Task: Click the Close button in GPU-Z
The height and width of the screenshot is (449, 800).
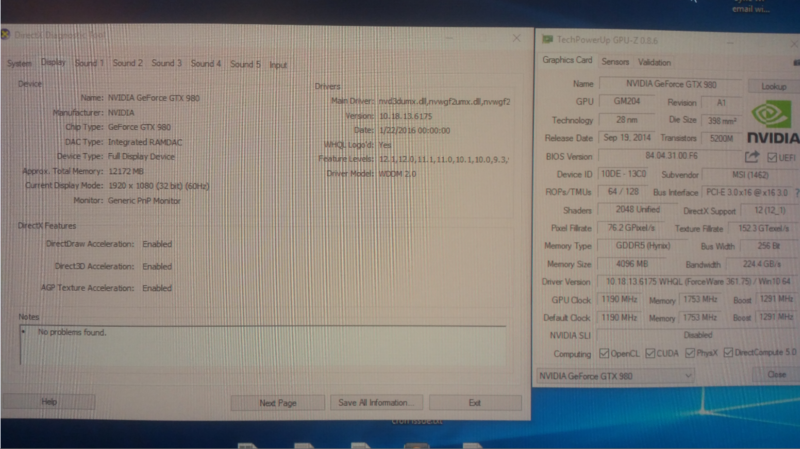Action: click(777, 375)
